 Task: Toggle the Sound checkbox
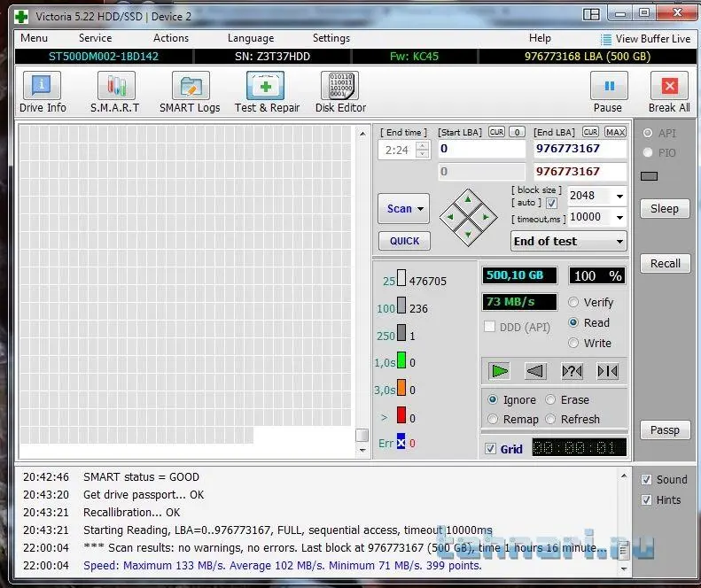pos(646,479)
